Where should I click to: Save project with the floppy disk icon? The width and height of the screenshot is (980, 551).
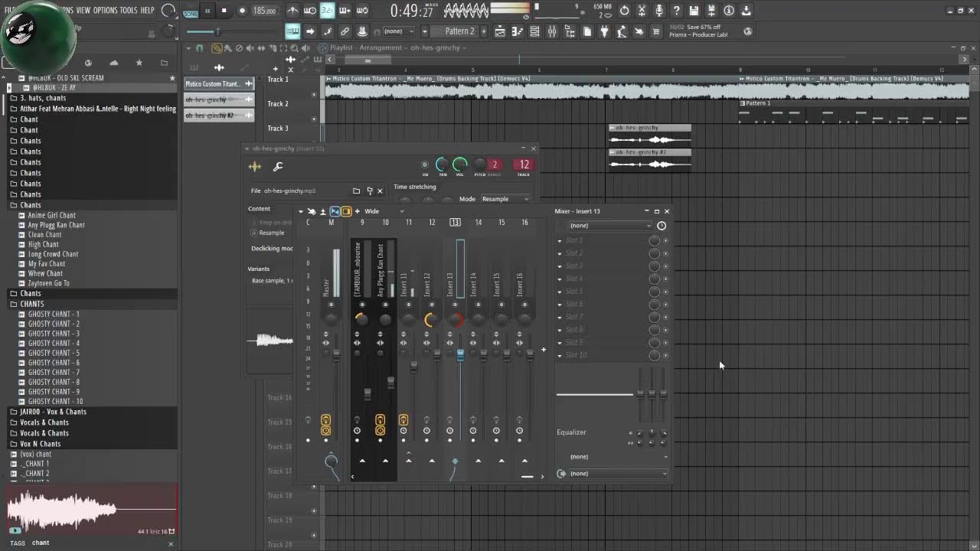(x=694, y=11)
